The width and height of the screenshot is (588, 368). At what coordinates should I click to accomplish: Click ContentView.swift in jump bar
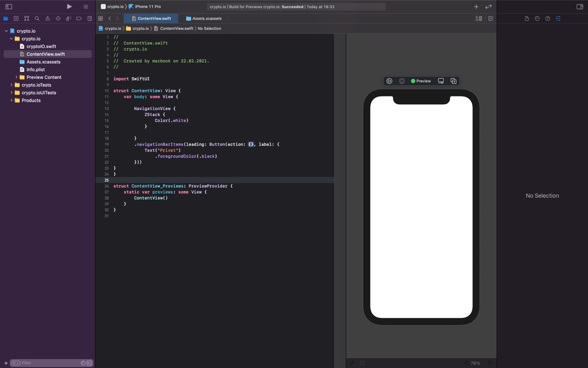point(174,29)
